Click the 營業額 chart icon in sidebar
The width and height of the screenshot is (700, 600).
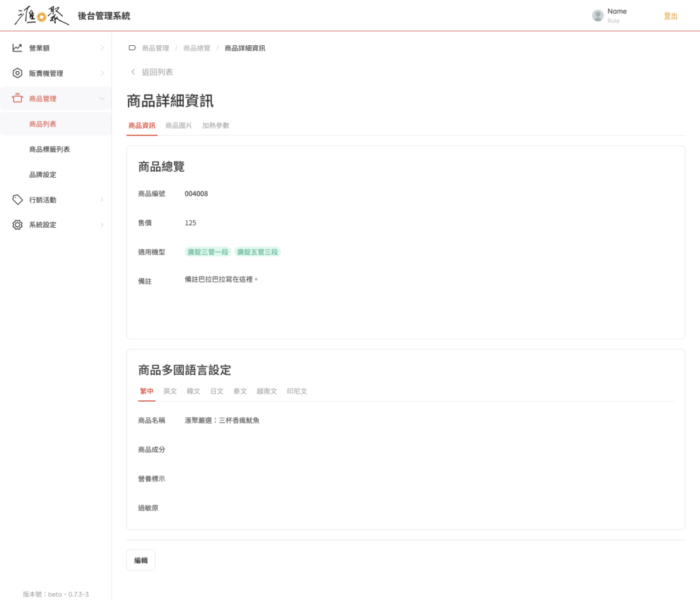18,48
